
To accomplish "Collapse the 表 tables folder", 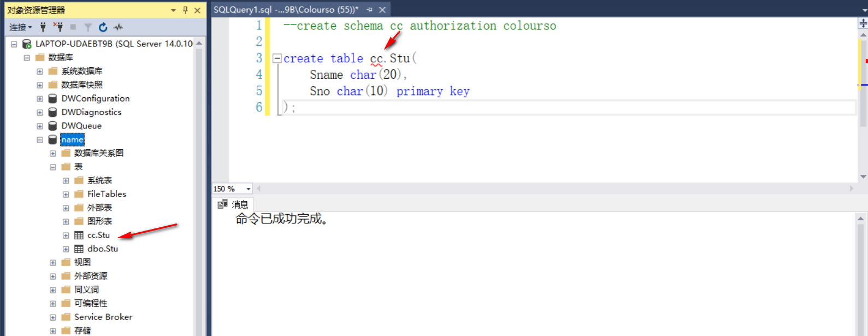I will 53,167.
